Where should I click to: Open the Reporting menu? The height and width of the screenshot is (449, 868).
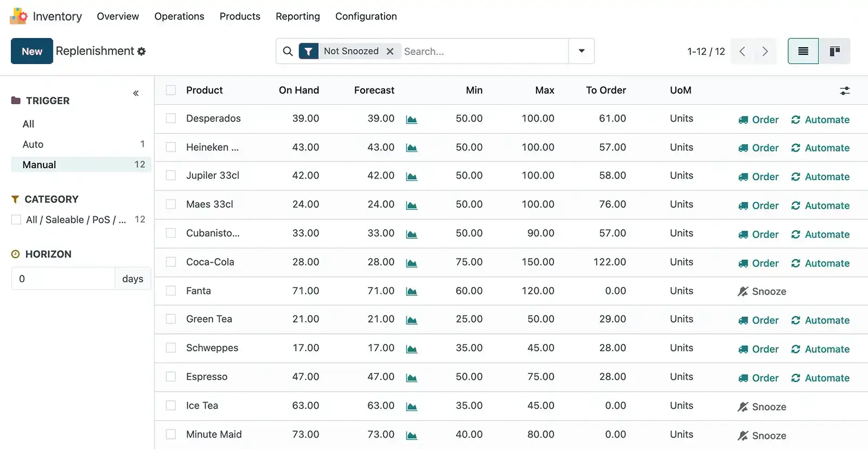tap(297, 16)
